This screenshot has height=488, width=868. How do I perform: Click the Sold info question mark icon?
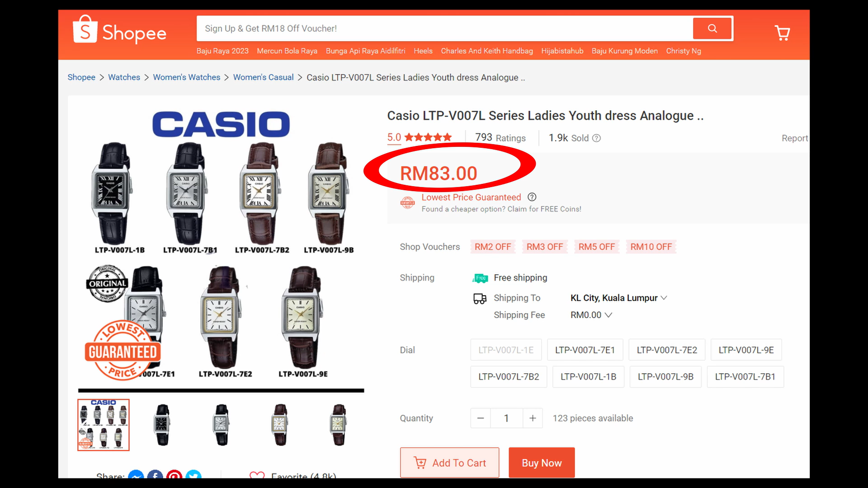point(596,138)
